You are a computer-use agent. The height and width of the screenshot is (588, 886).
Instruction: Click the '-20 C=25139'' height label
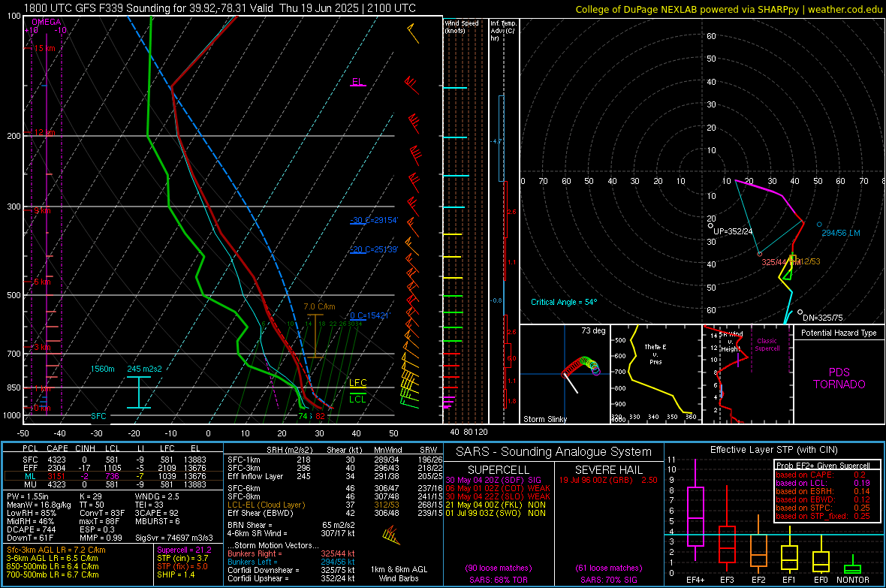pos(374,249)
